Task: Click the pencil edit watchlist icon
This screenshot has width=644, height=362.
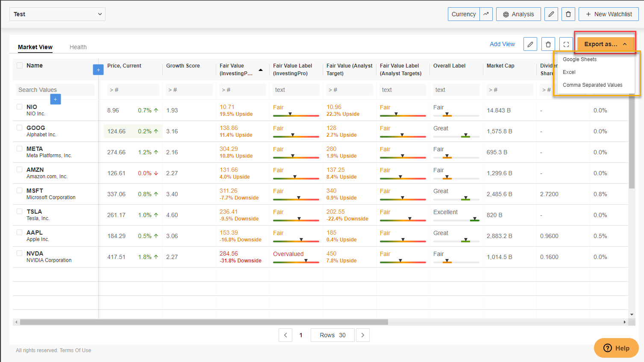Action: [x=551, y=14]
